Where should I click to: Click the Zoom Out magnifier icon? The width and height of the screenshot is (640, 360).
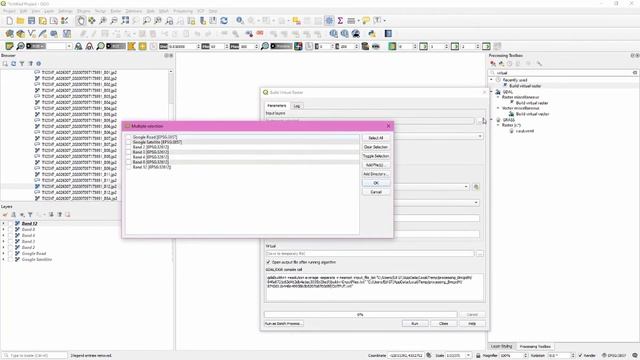point(114,20)
